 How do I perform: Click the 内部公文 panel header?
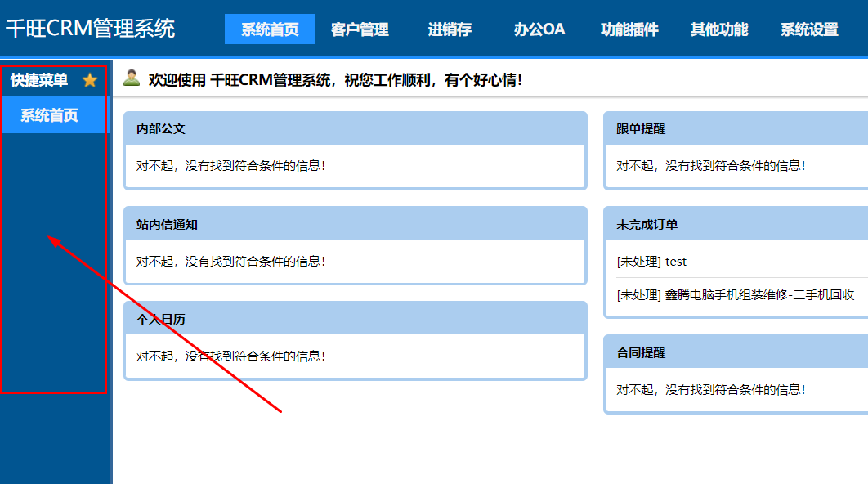tap(356, 128)
